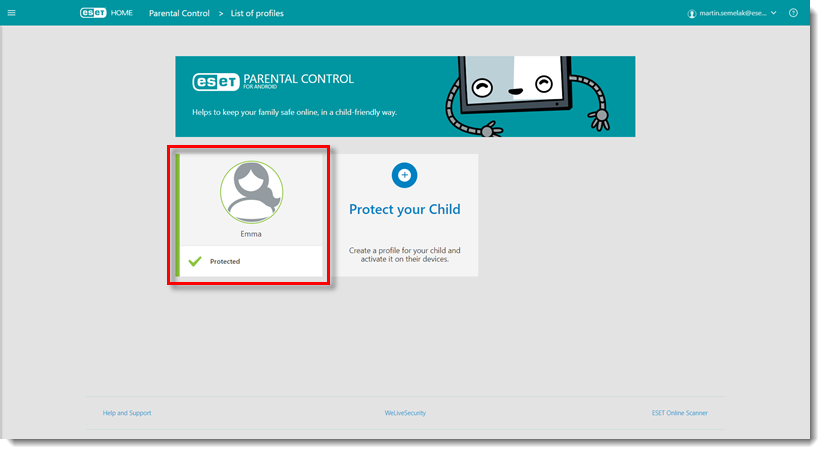Expand the account dropdown chevron

[x=773, y=13]
